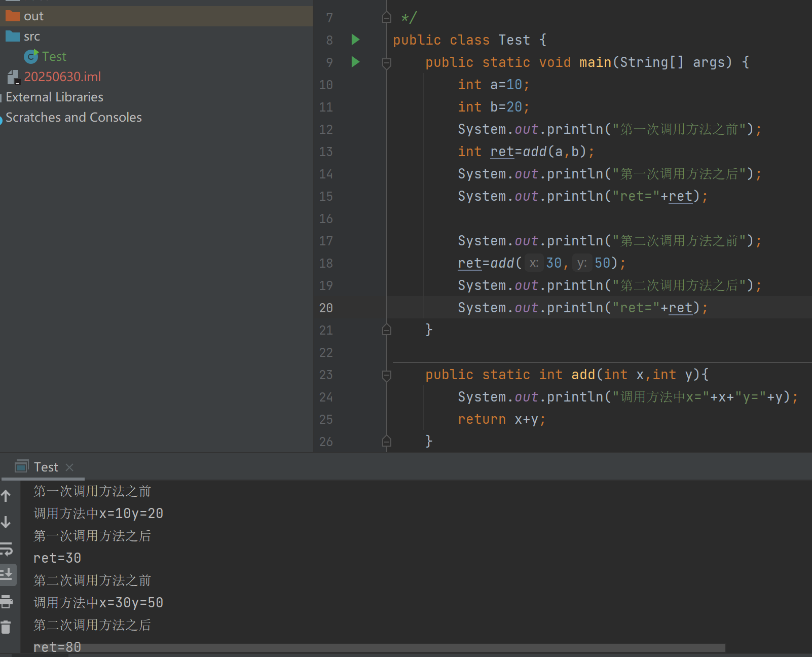The width and height of the screenshot is (812, 657).
Task: Open the Test class file
Action: pos(54,56)
